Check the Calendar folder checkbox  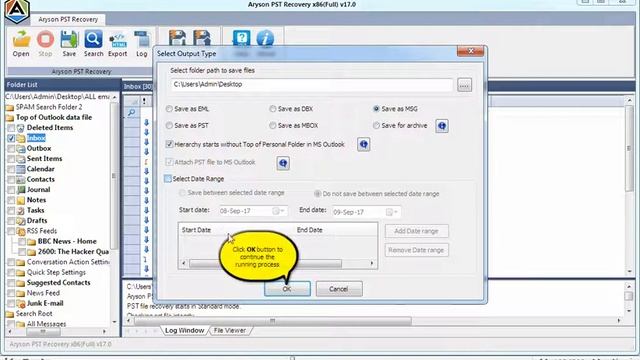pyautogui.click(x=11, y=169)
